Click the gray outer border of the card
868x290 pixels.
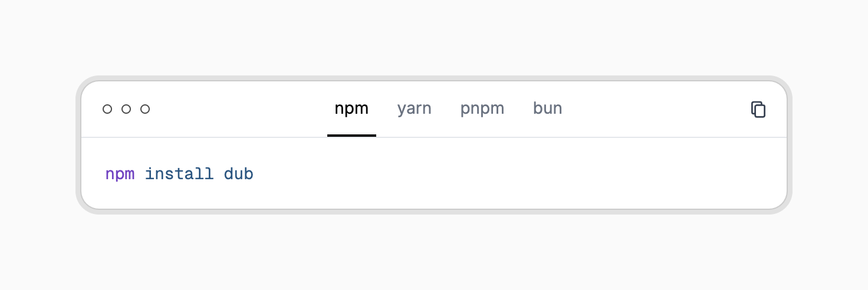point(78,145)
